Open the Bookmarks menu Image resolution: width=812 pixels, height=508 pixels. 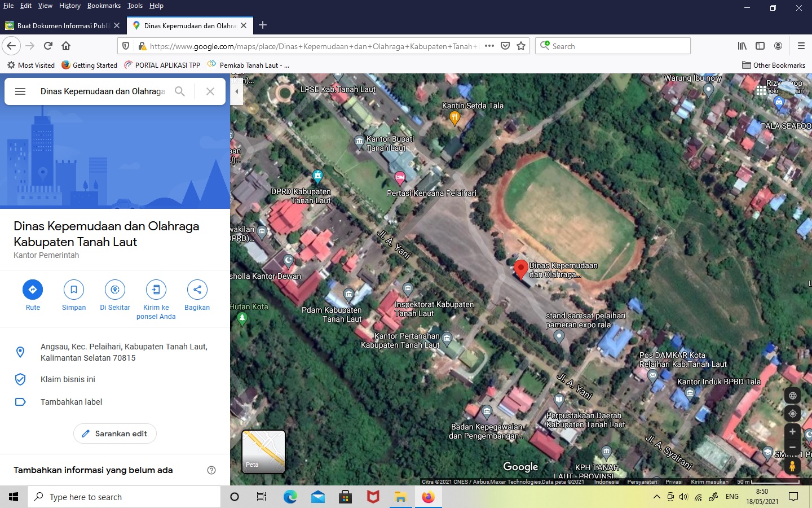click(104, 6)
